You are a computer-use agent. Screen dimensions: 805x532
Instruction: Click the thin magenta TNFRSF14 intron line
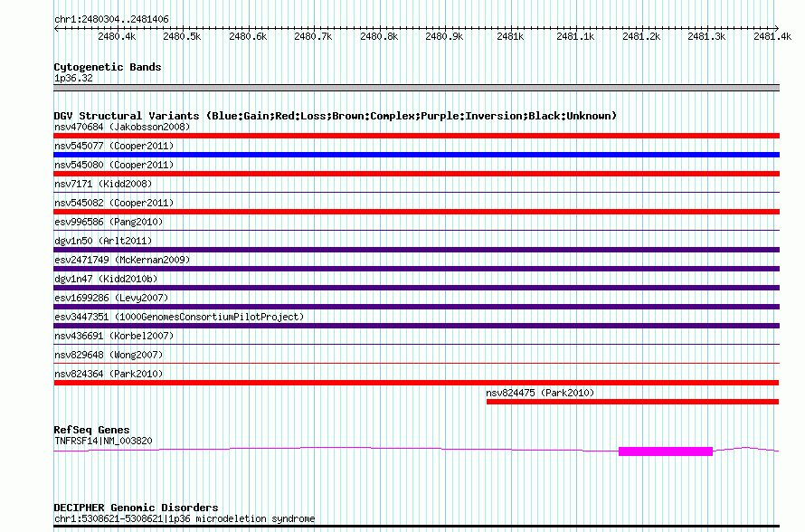click(x=336, y=448)
